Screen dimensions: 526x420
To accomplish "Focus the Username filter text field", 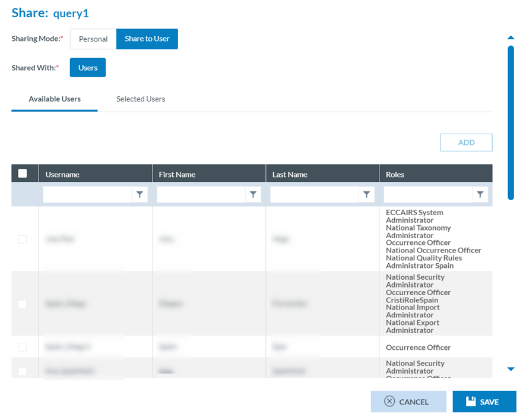I will point(87,194).
